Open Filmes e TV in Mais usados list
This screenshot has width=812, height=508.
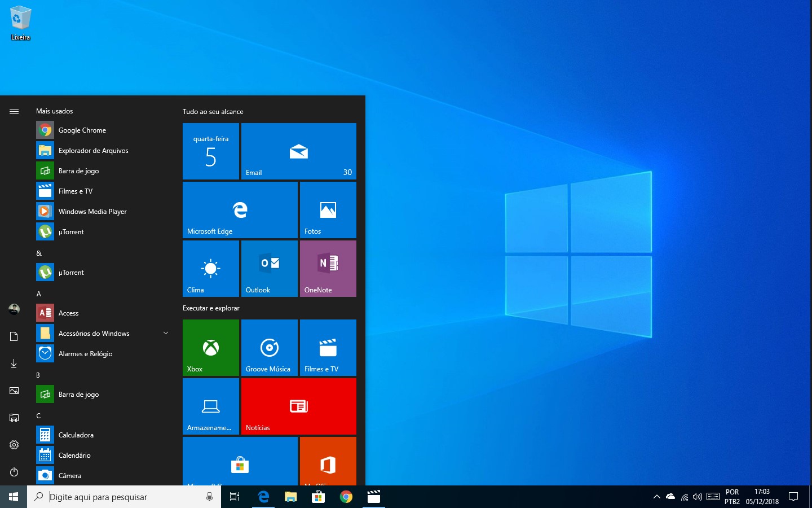pos(104,191)
